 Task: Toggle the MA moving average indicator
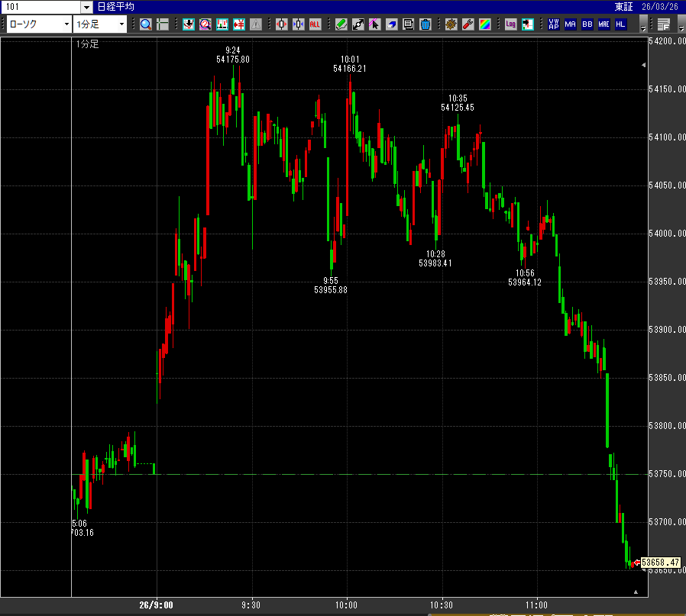tap(570, 24)
